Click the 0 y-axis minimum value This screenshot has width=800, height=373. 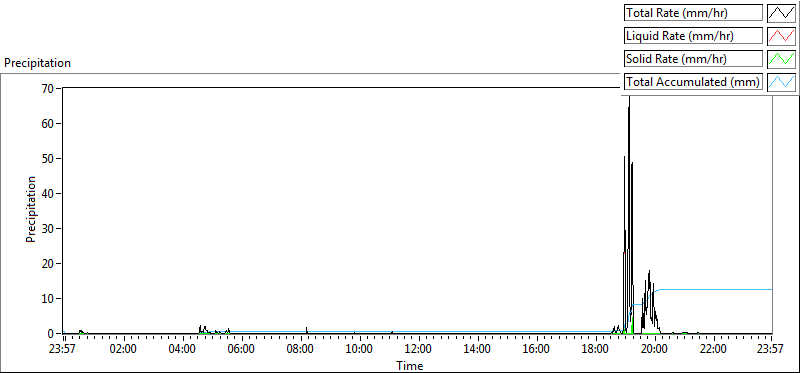(52, 334)
